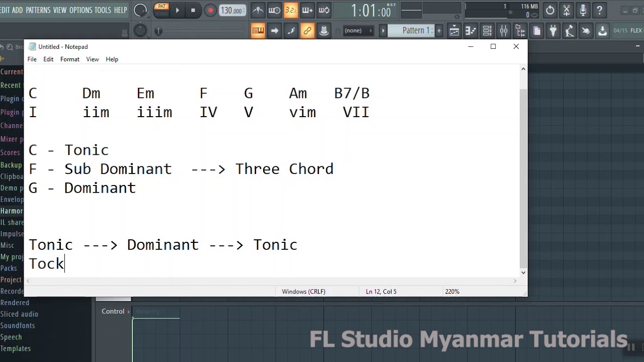This screenshot has height=362, width=644.
Task: Click the 1:01:00 time display
Action: (x=371, y=11)
